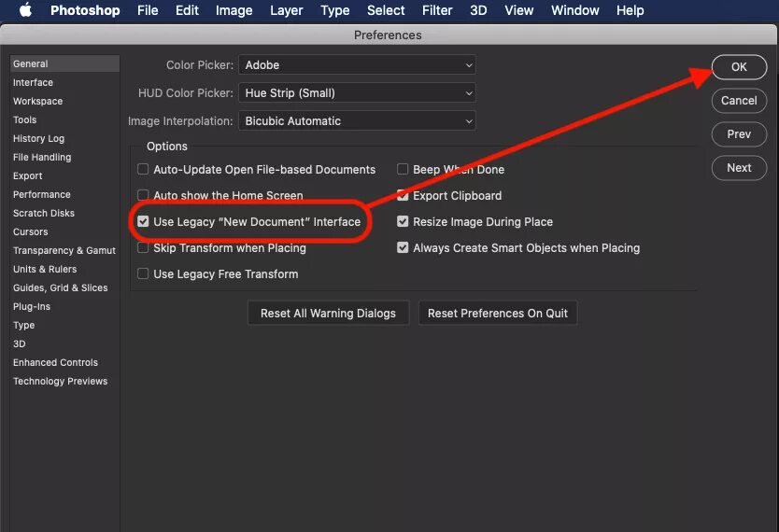The height and width of the screenshot is (532, 779).
Task: Open the Image menu
Action: tap(234, 10)
